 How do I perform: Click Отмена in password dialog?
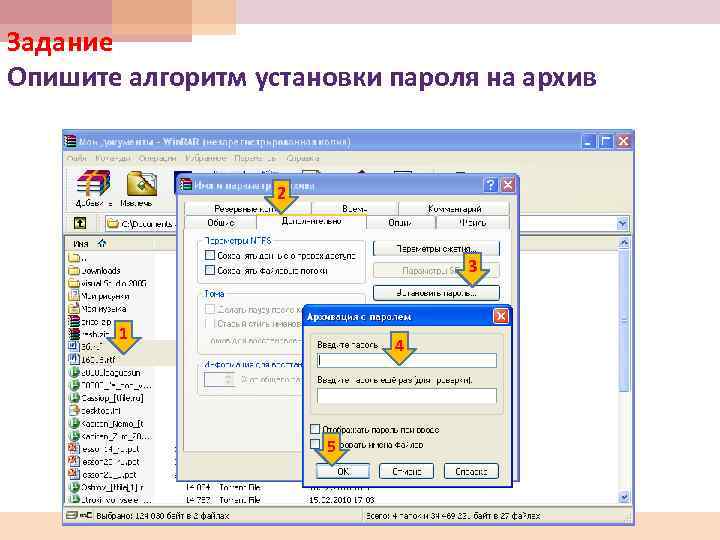point(406,471)
